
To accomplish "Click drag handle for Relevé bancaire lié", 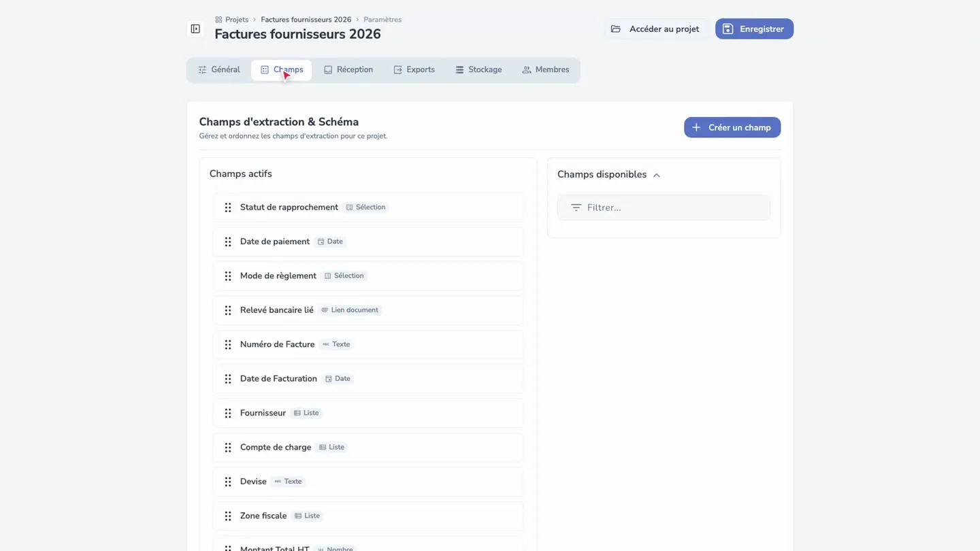I will 228,310.
